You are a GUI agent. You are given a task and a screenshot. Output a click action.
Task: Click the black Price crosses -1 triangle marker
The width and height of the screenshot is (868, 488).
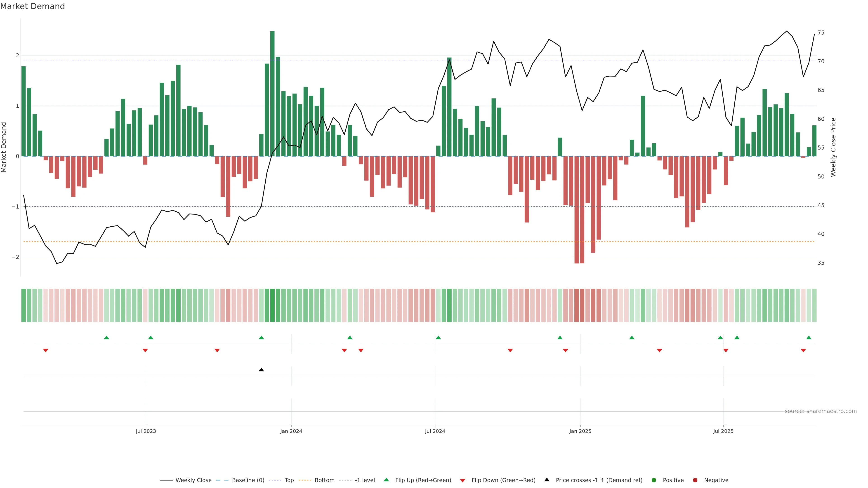pyautogui.click(x=261, y=370)
